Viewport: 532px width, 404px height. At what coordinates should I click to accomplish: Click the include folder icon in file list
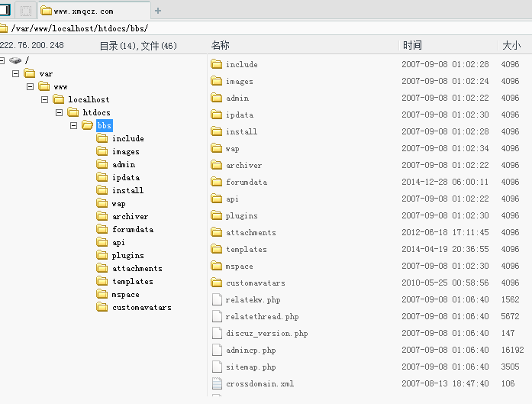tap(217, 64)
